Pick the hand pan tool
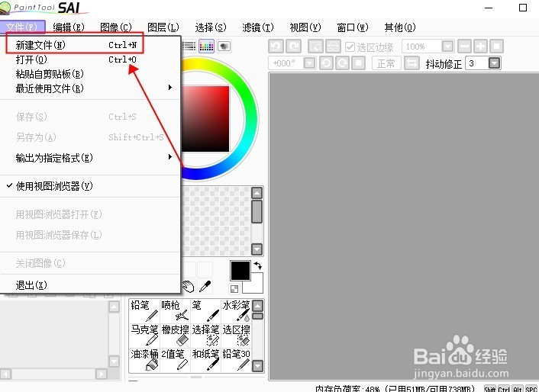Image resolution: width=539 pixels, height=392 pixels. coord(188,286)
